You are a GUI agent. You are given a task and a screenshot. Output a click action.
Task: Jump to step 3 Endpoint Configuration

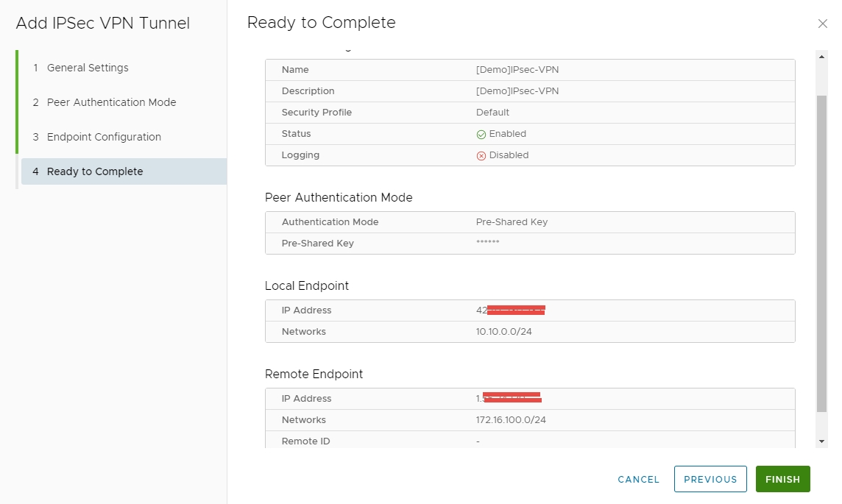tap(104, 137)
